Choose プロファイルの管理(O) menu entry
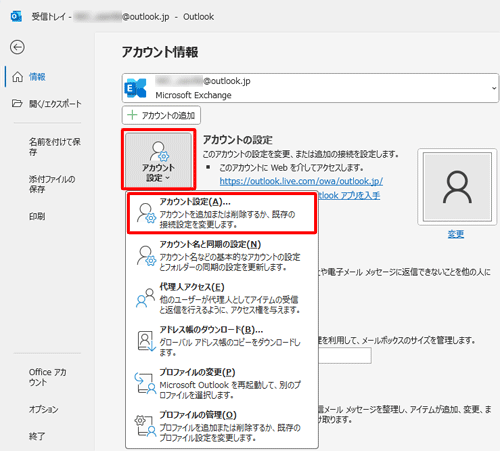The image size is (500, 451). point(222,426)
